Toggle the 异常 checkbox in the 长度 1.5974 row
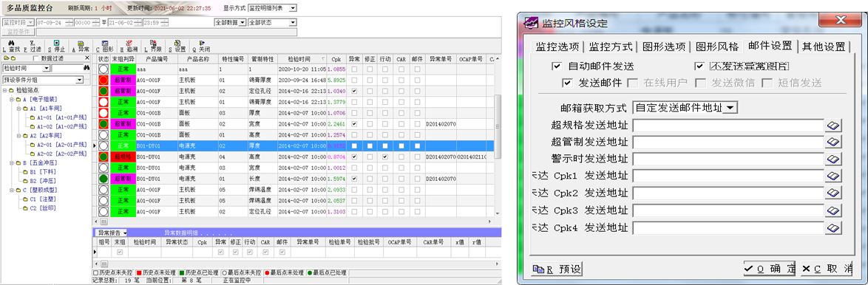 coord(354,179)
